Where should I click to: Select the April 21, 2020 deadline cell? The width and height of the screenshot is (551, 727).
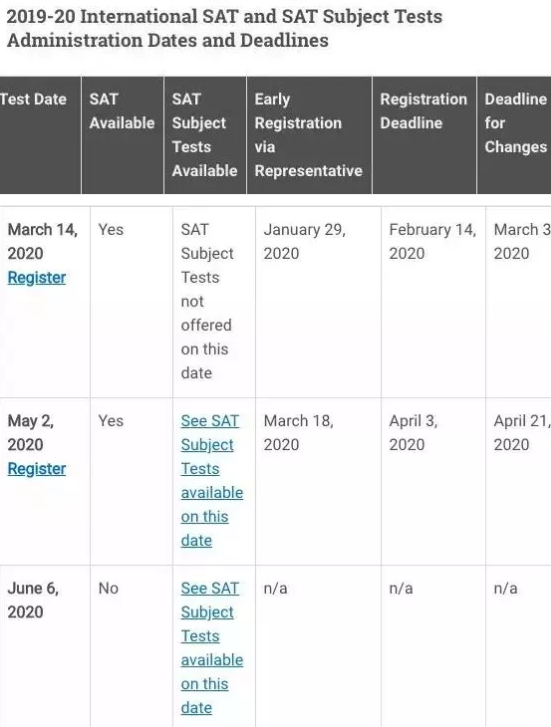522,433
